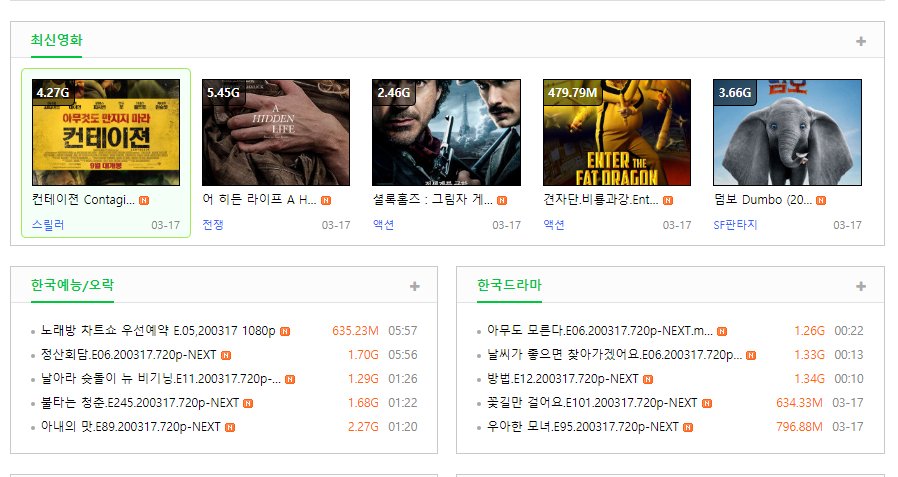Image resolution: width=898 pixels, height=477 pixels.
Task: Click the new badge beside 어 히든 라이프
Action: [x=326, y=200]
